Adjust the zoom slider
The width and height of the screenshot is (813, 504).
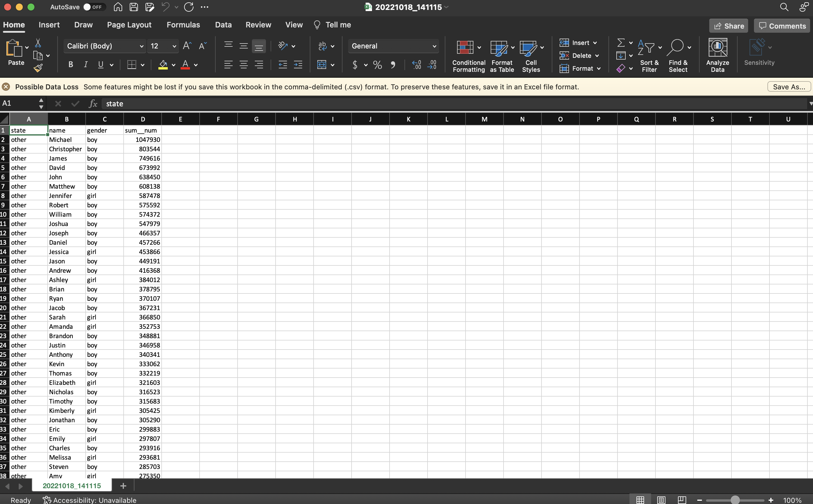pos(735,500)
